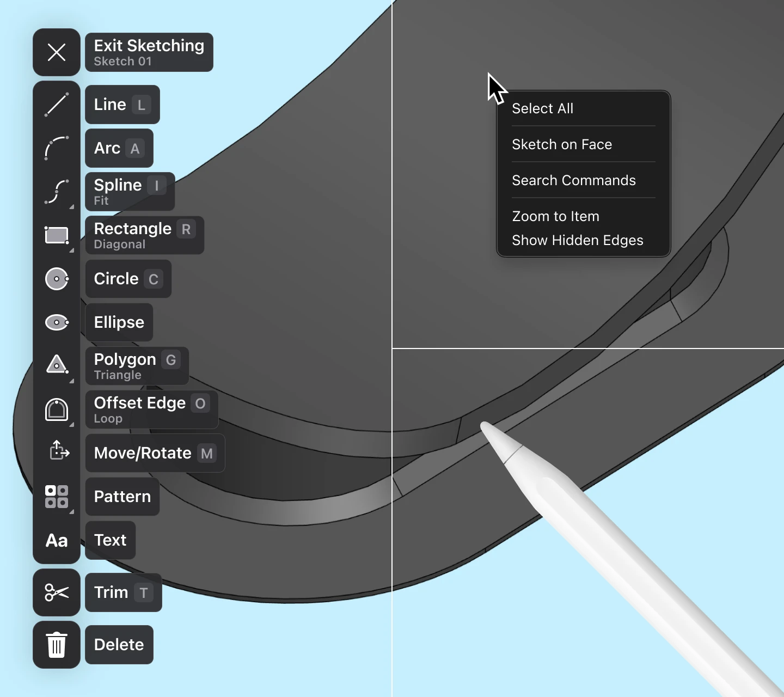This screenshot has height=697, width=784.
Task: Select the Trim scissors tool
Action: point(57,592)
